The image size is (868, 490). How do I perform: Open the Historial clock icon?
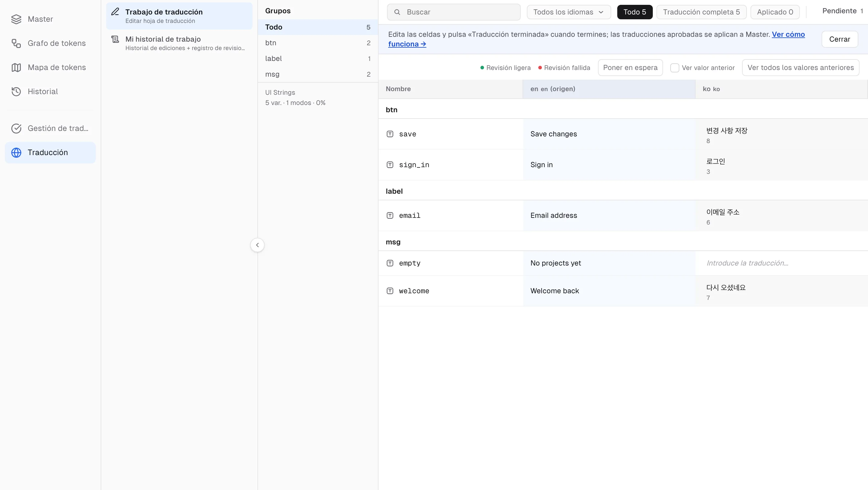[16, 92]
